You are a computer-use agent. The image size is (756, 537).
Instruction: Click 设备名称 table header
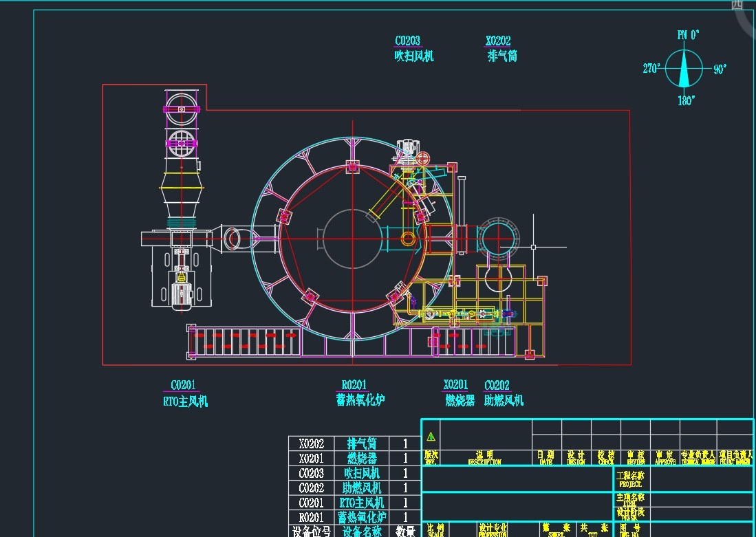(x=362, y=531)
